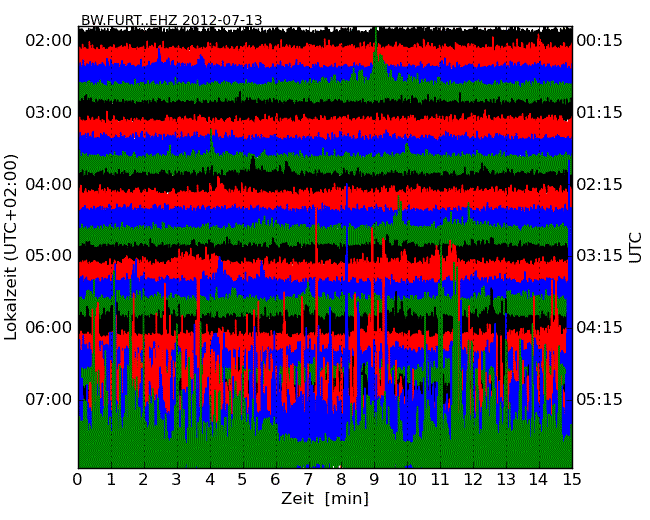Image resolution: width=650 pixels, height=520 pixels.
Task: Select the 02:00 local time label
Action: pyautogui.click(x=49, y=41)
